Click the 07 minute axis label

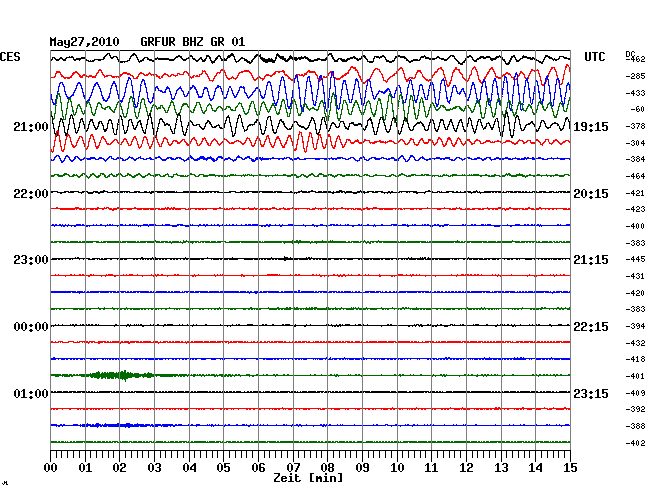tap(293, 468)
